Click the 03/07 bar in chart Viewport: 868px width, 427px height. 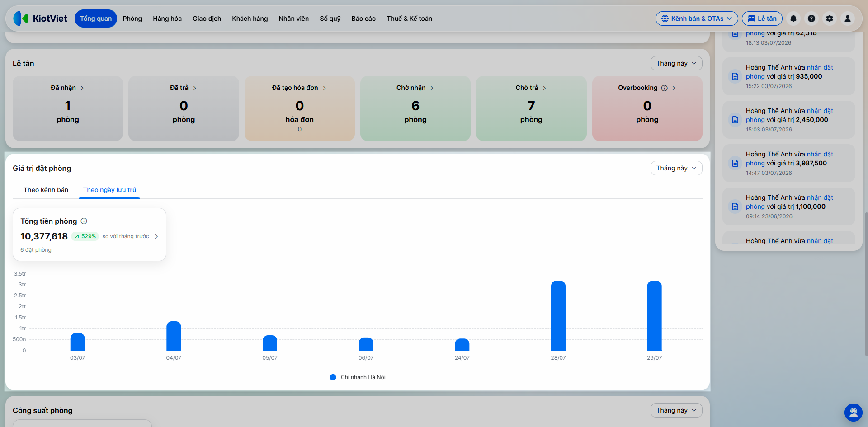click(x=78, y=342)
